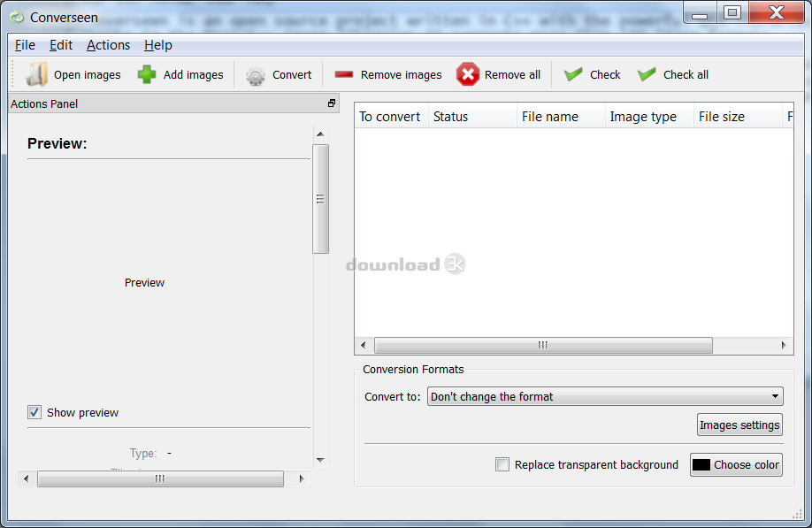Maximize the Converseen window
The width and height of the screenshot is (812, 528).
click(x=732, y=12)
